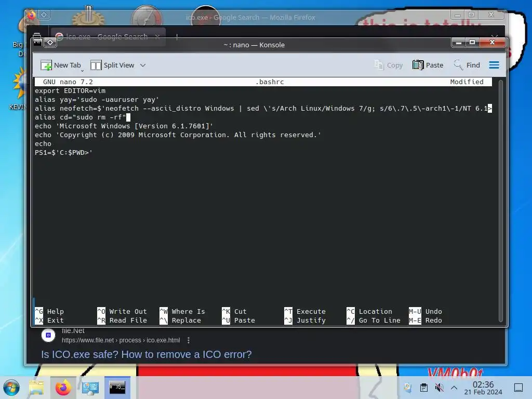
Task: Open the file manager from taskbar
Action: point(36,388)
